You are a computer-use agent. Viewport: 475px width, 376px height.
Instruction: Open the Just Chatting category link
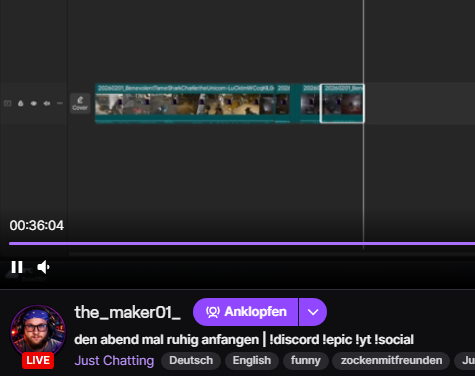tap(114, 361)
